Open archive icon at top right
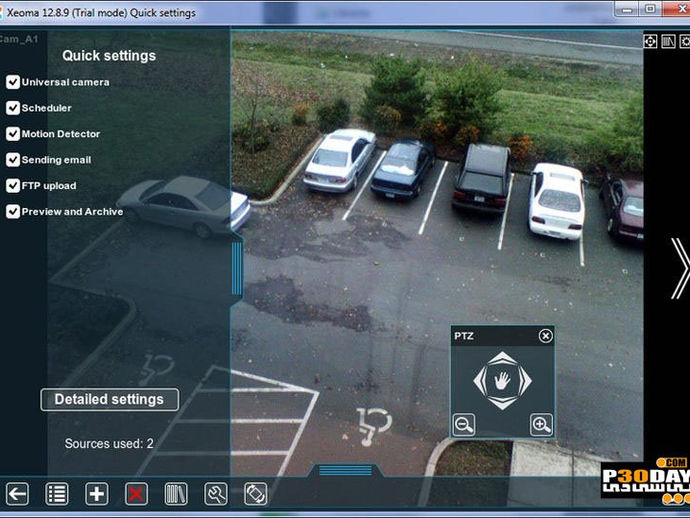Viewport: 690px width, 518px height. click(x=668, y=41)
